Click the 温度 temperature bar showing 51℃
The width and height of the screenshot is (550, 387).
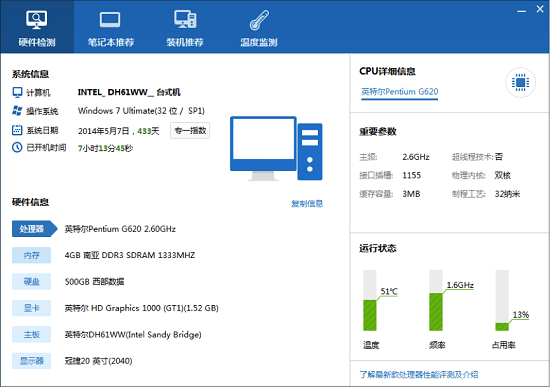click(370, 300)
